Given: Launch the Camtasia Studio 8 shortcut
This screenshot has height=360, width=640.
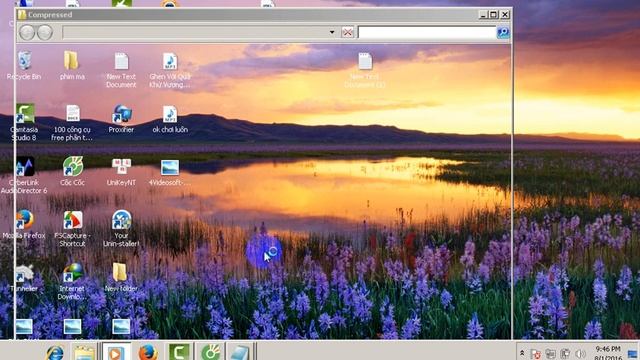Looking at the screenshot, I should [x=24, y=122].
